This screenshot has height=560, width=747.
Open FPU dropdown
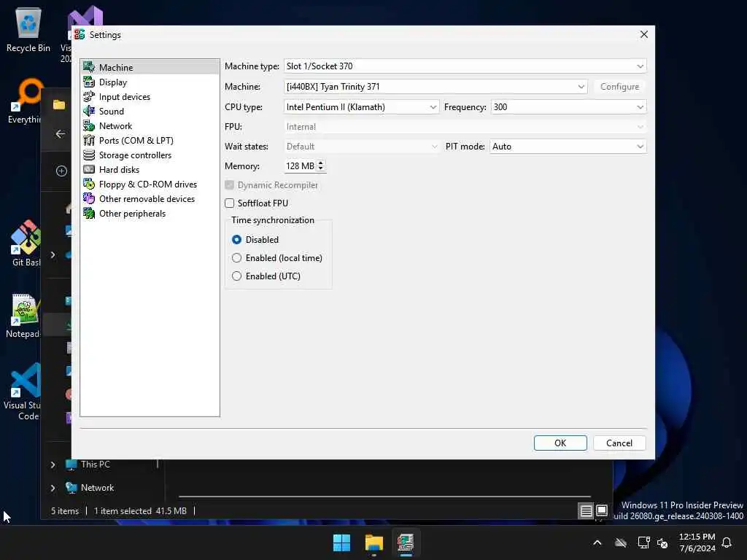click(465, 127)
